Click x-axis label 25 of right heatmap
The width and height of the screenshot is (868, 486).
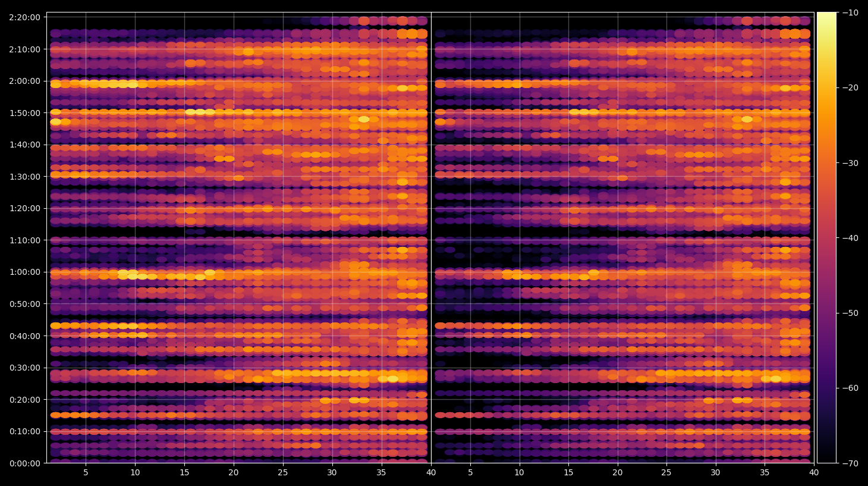tap(666, 473)
